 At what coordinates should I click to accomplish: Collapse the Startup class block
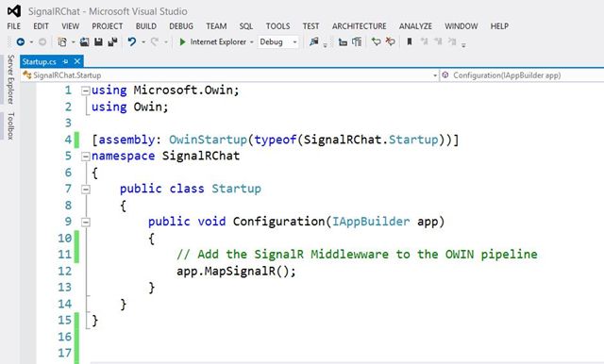click(86, 190)
